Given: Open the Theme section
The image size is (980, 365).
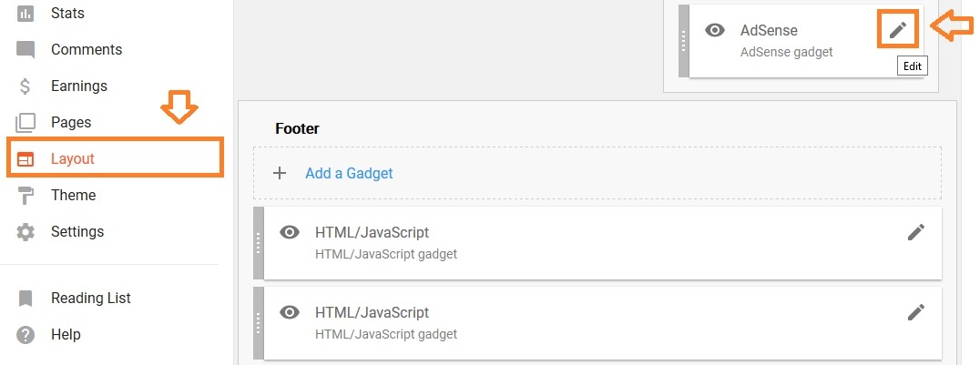Looking at the screenshot, I should [x=73, y=195].
